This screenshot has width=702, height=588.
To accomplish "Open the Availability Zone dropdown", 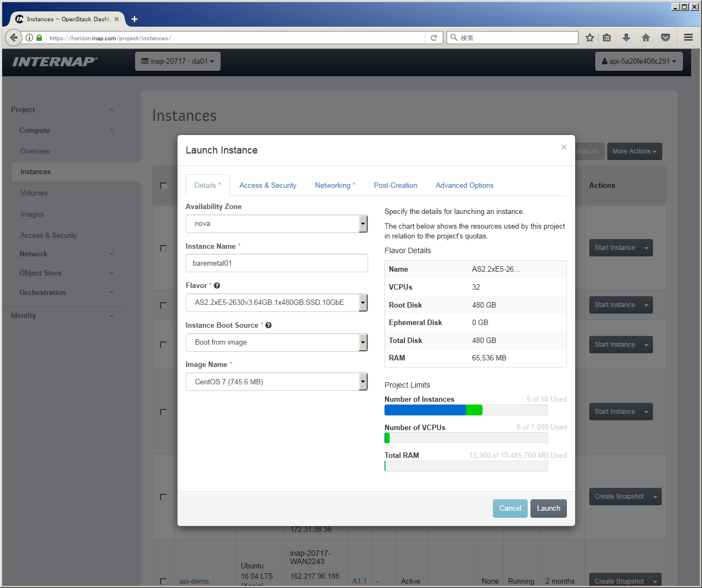I will point(277,224).
